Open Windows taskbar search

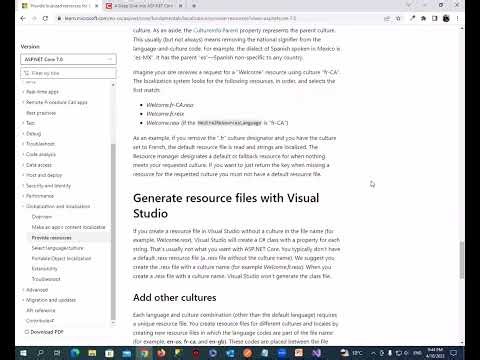(40, 353)
